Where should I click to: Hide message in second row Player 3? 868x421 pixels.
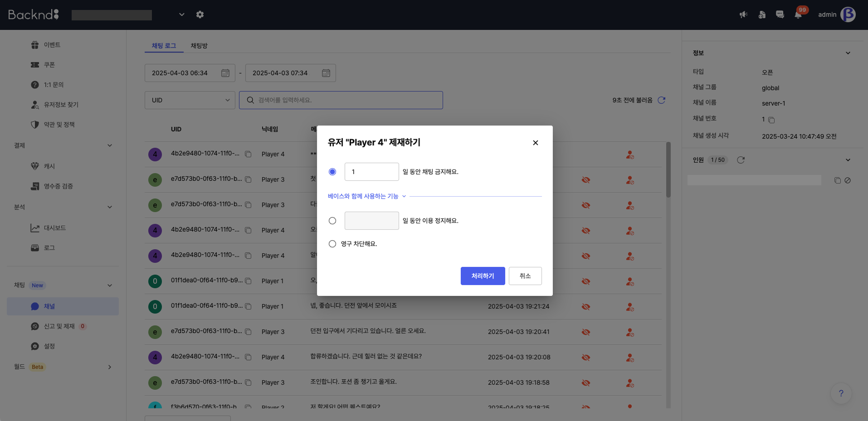(586, 180)
